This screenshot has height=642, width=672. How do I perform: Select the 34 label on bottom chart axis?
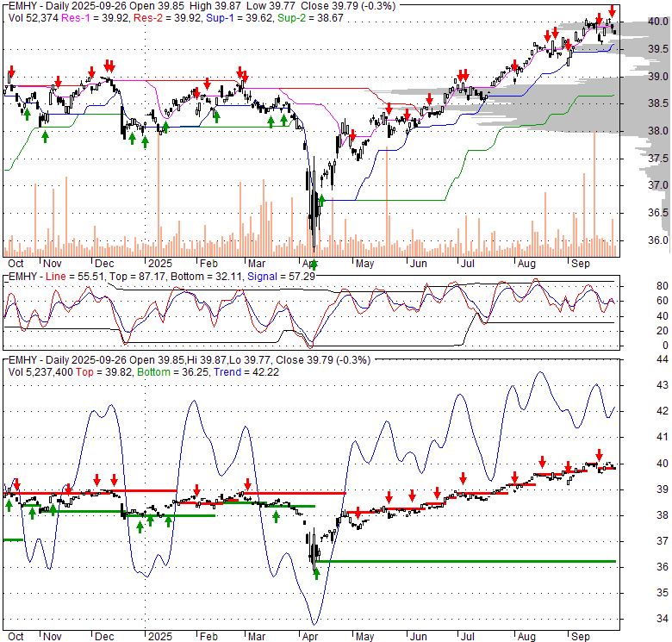[x=663, y=619]
